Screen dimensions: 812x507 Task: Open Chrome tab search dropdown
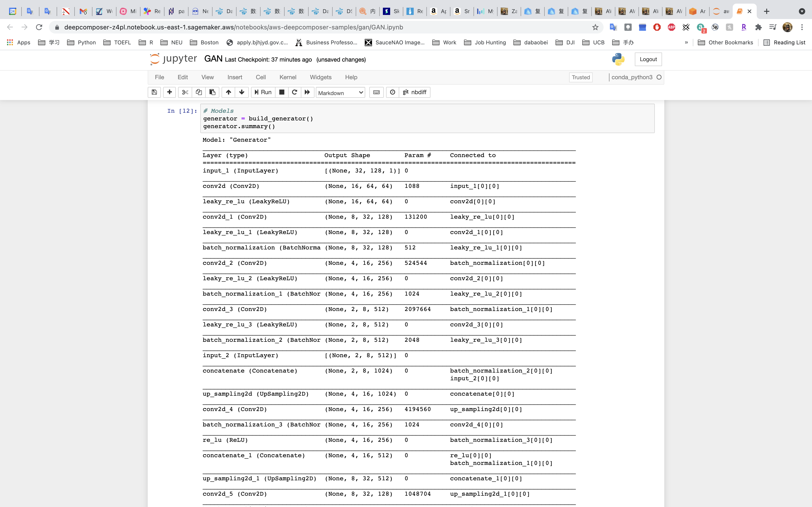(802, 11)
